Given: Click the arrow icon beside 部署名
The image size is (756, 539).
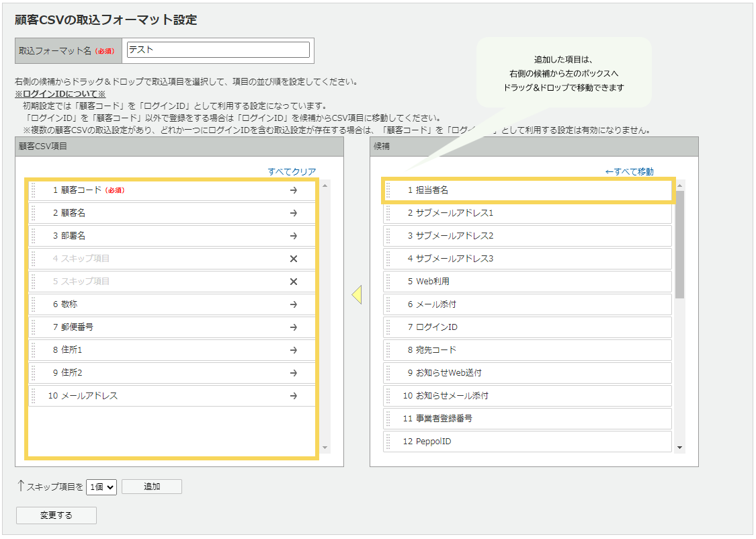Looking at the screenshot, I should click(294, 236).
